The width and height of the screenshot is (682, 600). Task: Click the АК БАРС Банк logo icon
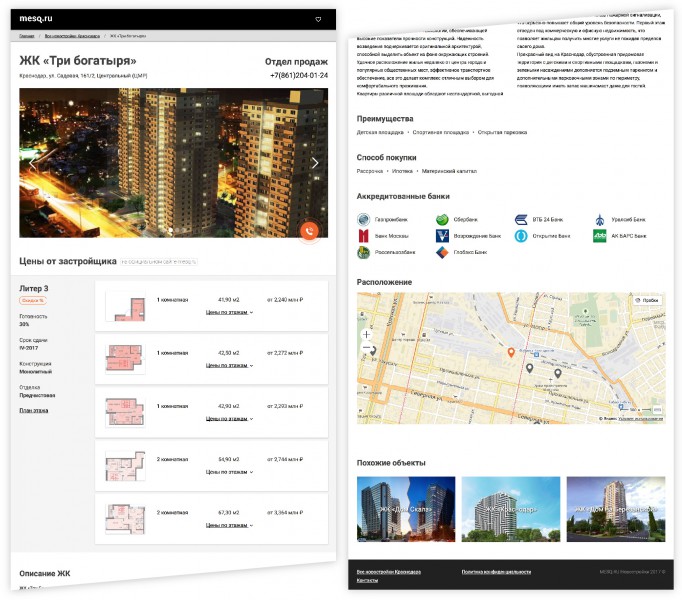coord(600,236)
